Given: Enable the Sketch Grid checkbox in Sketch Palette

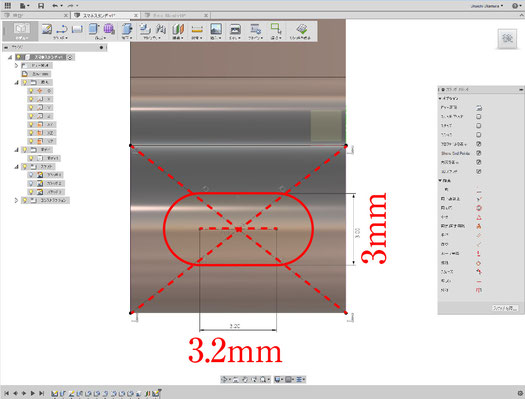Looking at the screenshot, I should pyautogui.click(x=478, y=117).
